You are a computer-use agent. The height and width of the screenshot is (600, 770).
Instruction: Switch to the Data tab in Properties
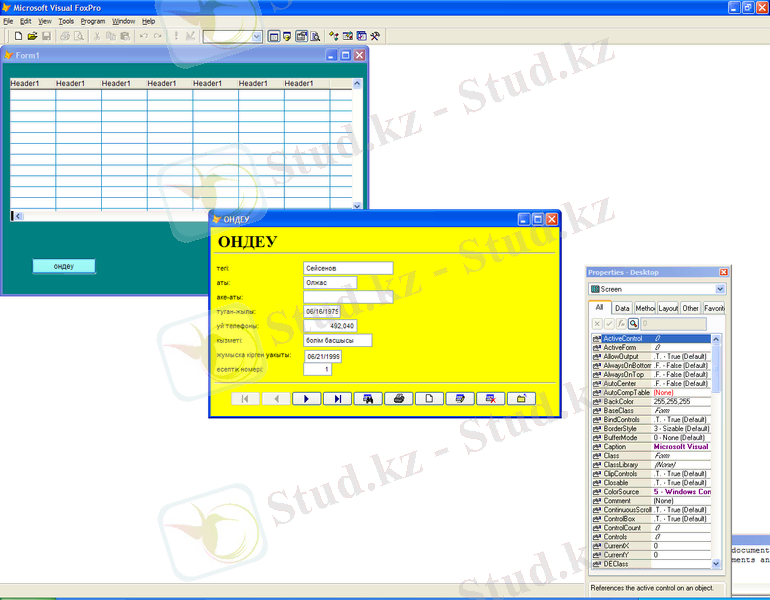622,309
